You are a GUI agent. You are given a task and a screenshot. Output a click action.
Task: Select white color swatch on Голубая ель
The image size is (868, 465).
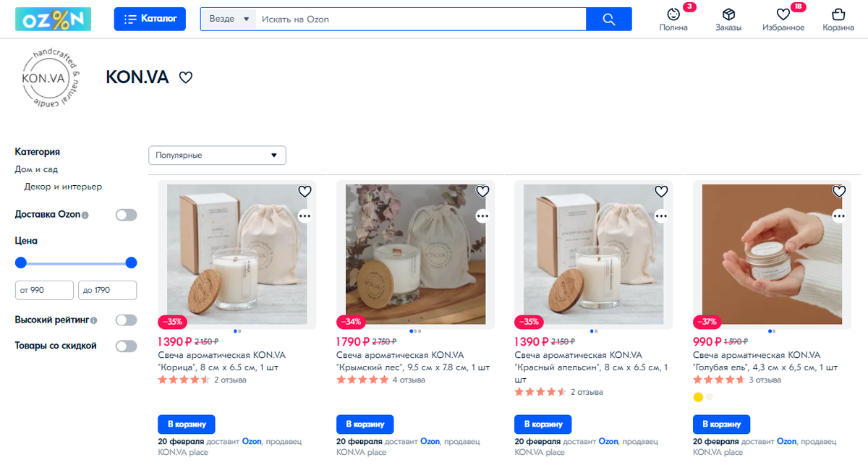(710, 397)
